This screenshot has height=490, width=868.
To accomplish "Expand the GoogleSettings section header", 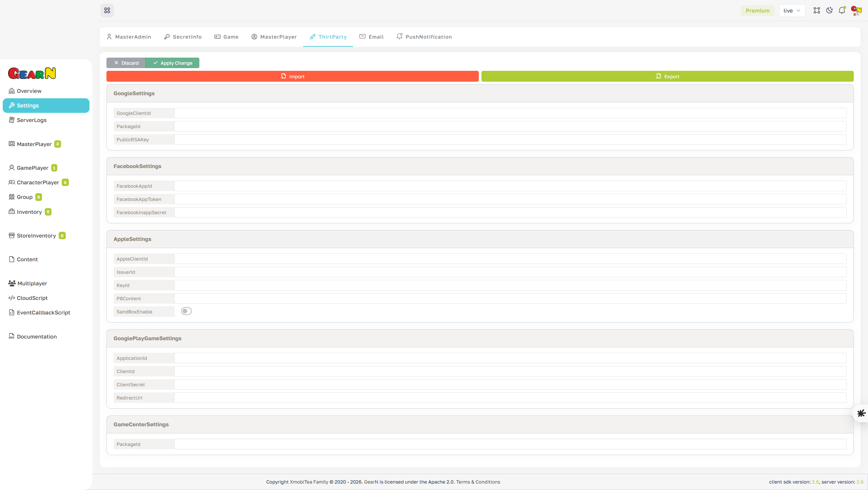I will point(134,93).
